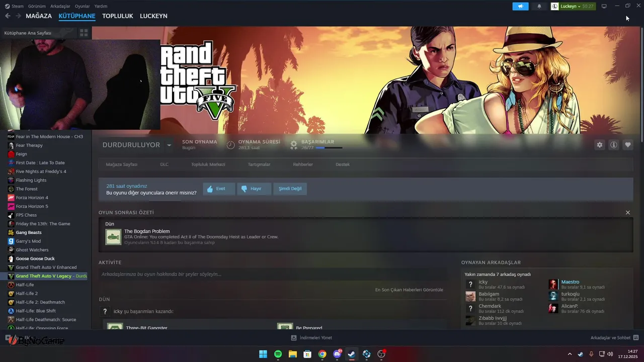Open the Görünüm menu
This screenshot has height=362, width=644.
tap(37, 6)
